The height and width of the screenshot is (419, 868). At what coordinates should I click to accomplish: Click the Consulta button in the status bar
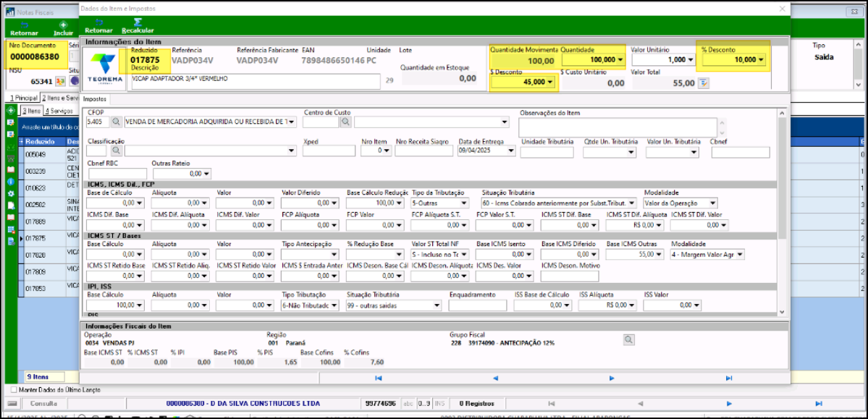[x=43, y=404]
